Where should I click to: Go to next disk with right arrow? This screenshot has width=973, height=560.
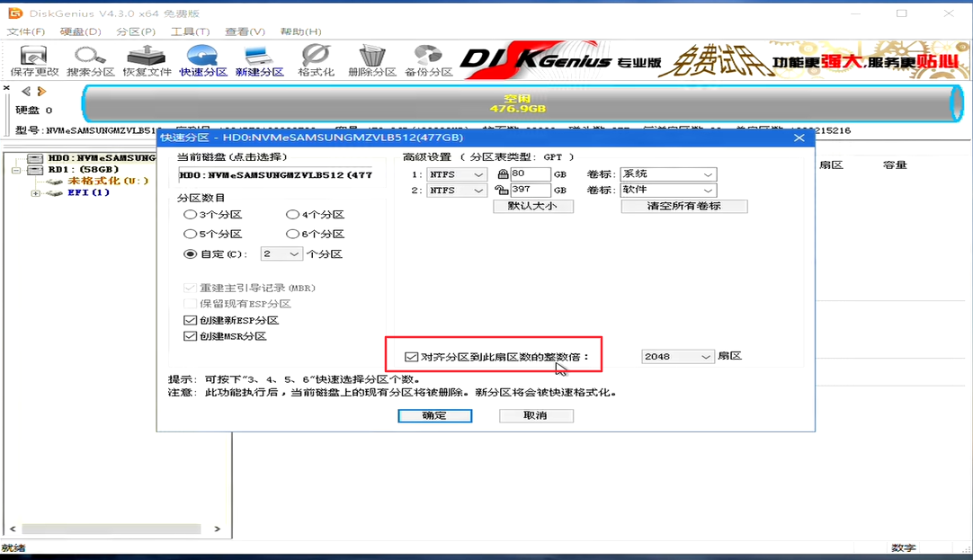point(41,91)
